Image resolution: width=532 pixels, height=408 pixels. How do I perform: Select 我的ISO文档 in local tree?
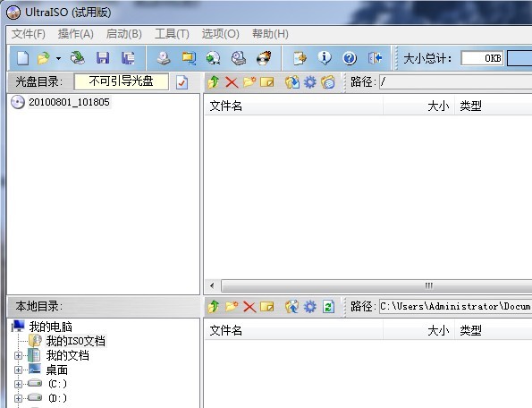point(76,341)
